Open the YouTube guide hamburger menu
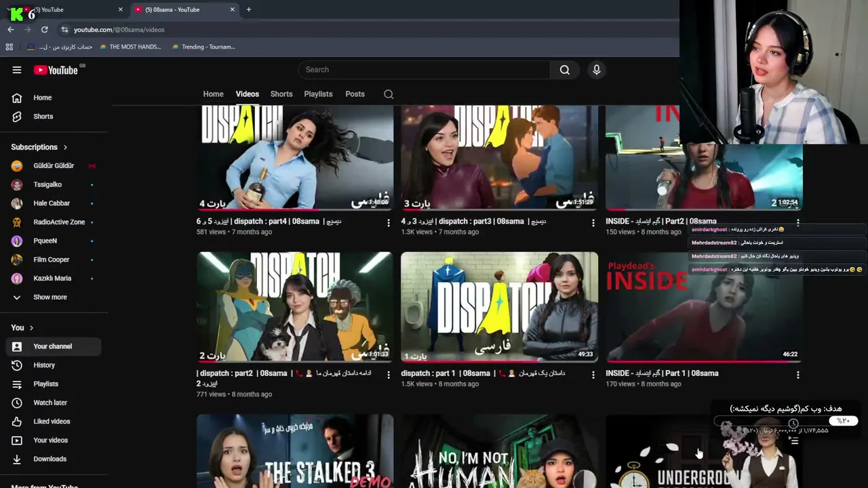 point(17,70)
